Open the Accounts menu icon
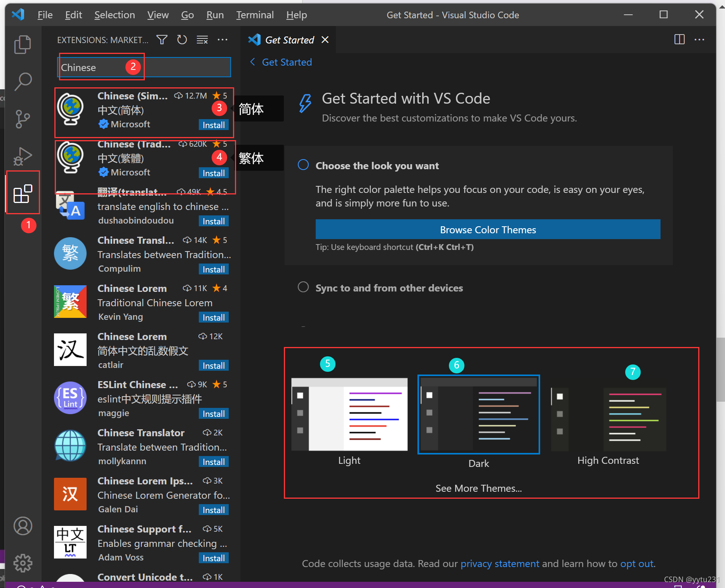 coord(23,526)
